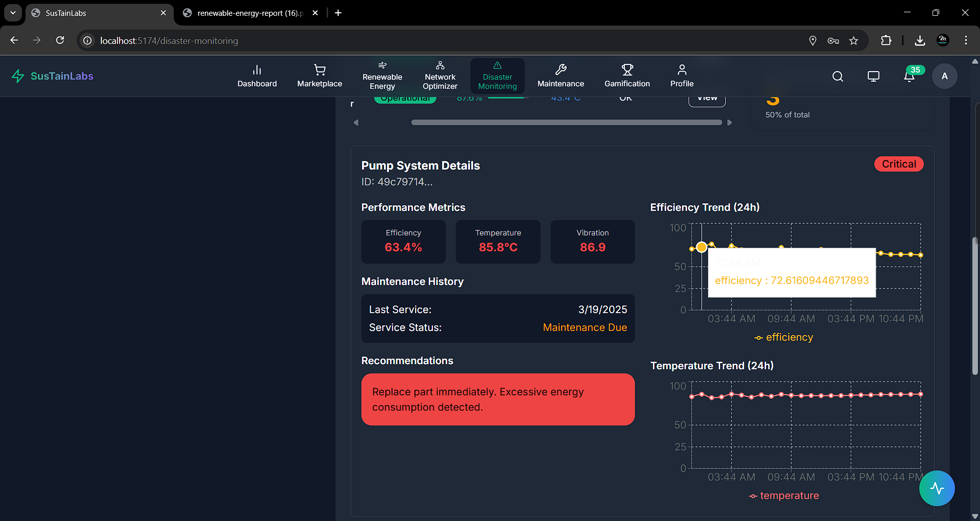Click the 'efficiency : 72.61609446717893' tooltip
Image resolution: width=980 pixels, height=521 pixels.
click(792, 273)
